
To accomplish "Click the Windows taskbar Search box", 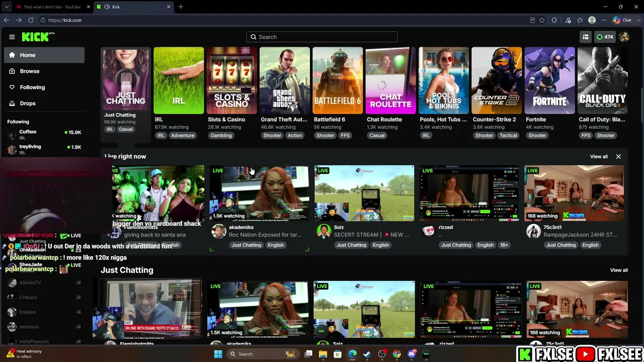I will tap(262, 354).
